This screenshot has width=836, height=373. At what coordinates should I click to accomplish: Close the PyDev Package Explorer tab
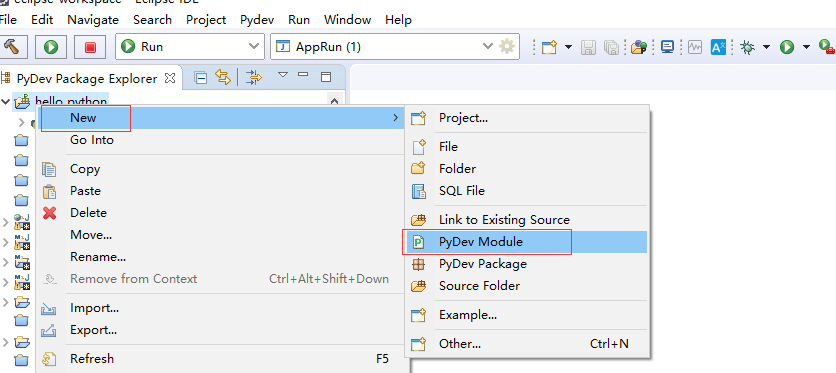[x=170, y=78]
